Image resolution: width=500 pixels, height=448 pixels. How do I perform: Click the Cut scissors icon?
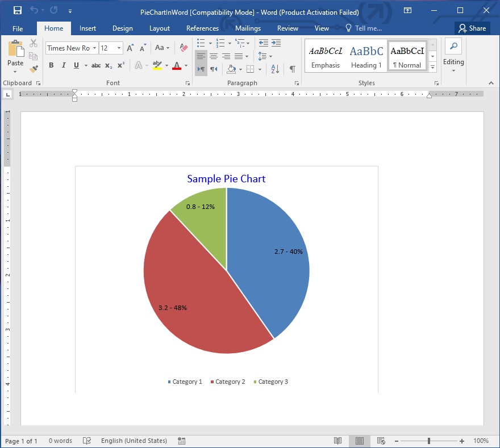click(x=34, y=43)
